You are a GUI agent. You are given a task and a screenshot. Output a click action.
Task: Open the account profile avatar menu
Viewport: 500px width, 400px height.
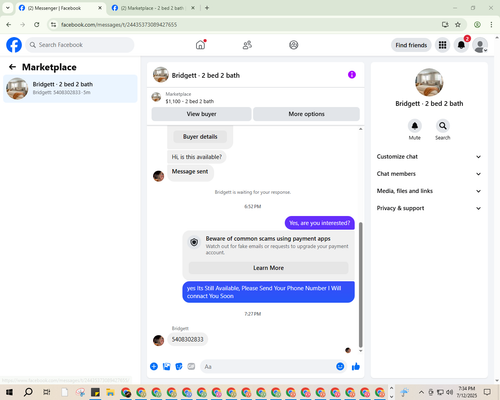pos(480,45)
